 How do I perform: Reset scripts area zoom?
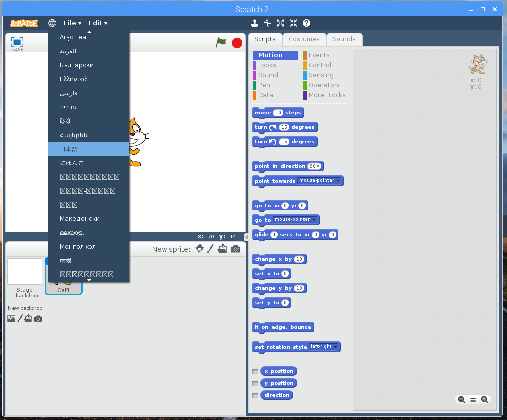click(473, 400)
